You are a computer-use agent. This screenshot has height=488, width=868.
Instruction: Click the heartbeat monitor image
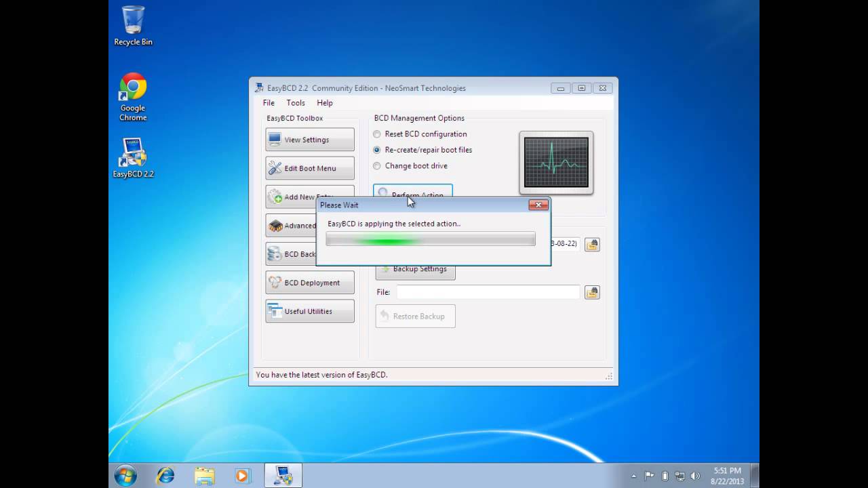(556, 163)
